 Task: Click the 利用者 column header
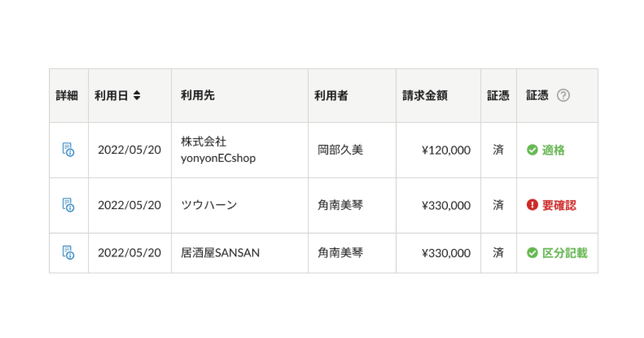[x=331, y=95]
